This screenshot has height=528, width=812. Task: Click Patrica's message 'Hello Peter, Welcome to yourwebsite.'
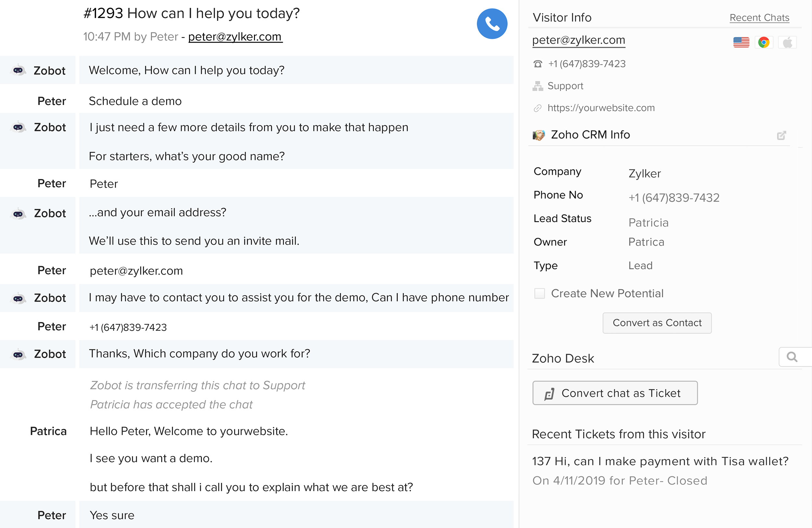click(x=189, y=431)
